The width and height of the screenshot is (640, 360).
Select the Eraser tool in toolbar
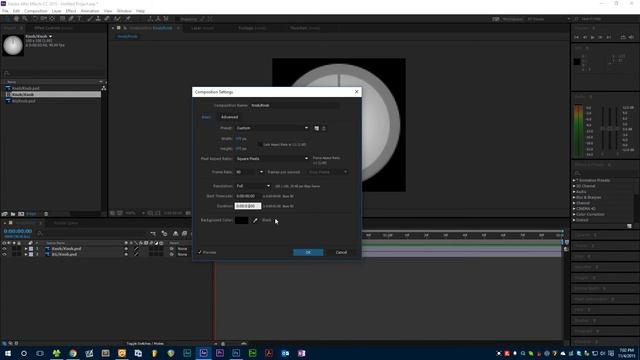(x=107, y=19)
